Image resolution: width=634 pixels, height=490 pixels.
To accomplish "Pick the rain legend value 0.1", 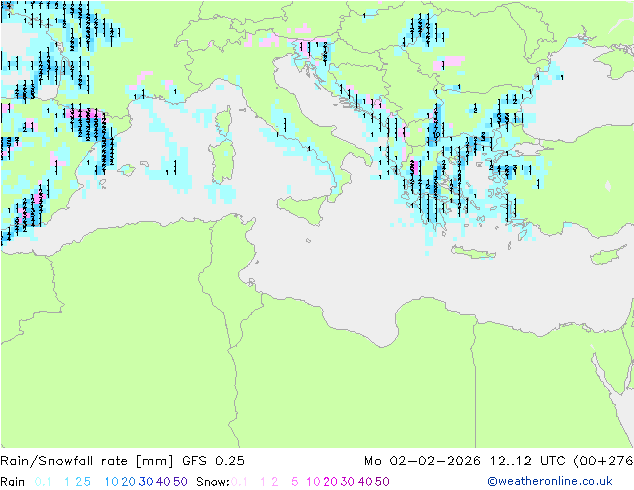I will [x=43, y=482].
